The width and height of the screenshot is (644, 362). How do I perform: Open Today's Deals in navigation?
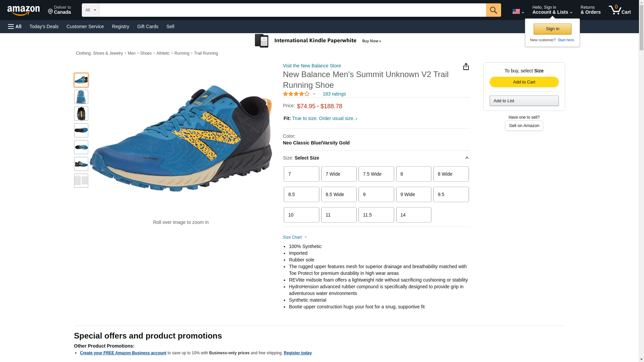(x=44, y=26)
